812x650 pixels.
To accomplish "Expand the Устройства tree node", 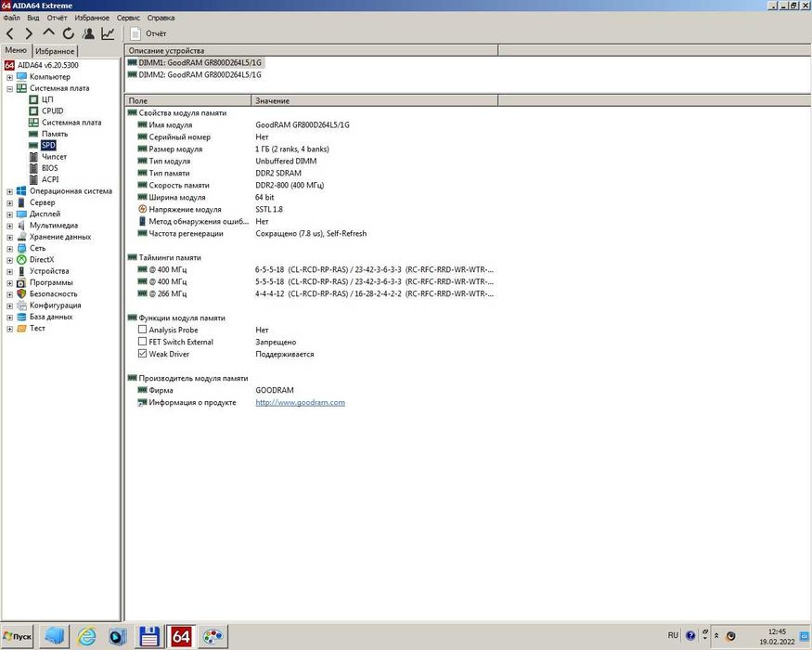I will [x=9, y=272].
